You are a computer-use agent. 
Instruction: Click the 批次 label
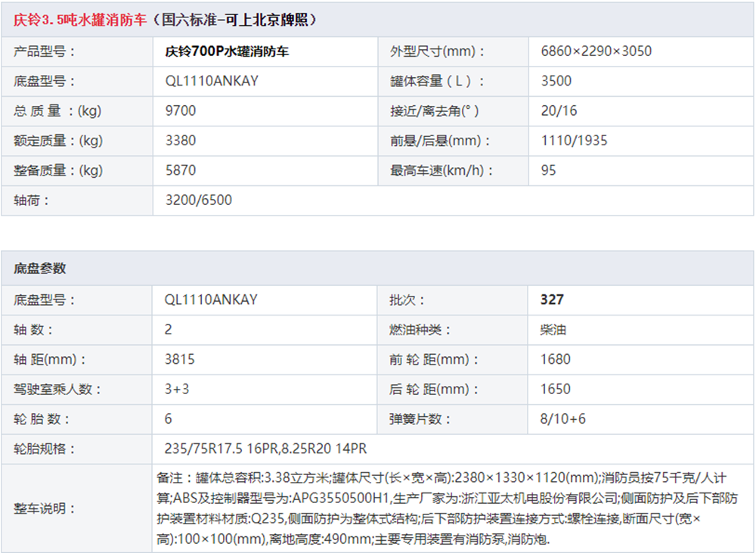407,300
